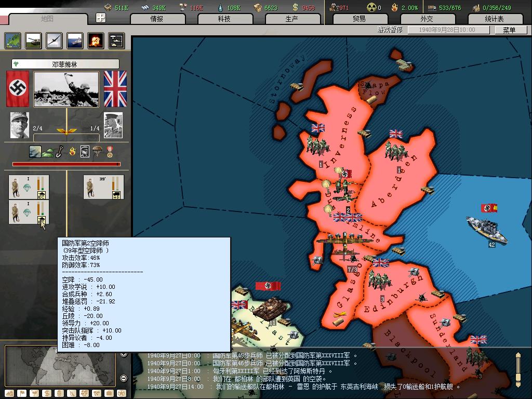Click the red battle progress bar
532x399 pixels.
click(x=66, y=164)
